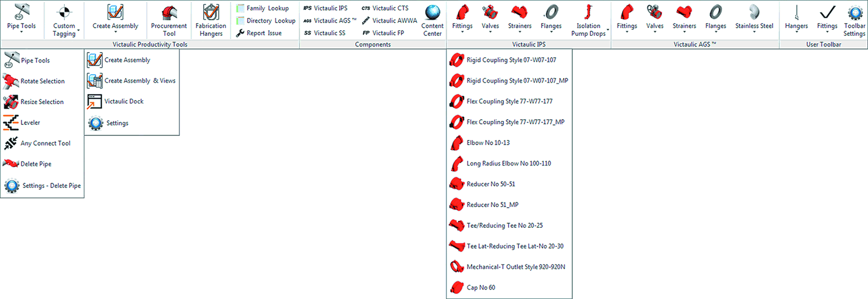Select Victaulic SS component
Image resolution: width=868 pixels, height=299 pixels.
[x=325, y=33]
